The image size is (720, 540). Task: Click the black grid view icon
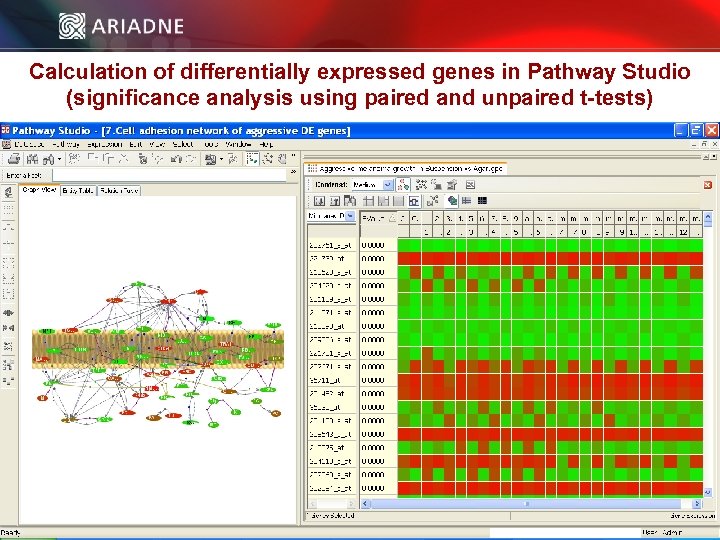482,201
